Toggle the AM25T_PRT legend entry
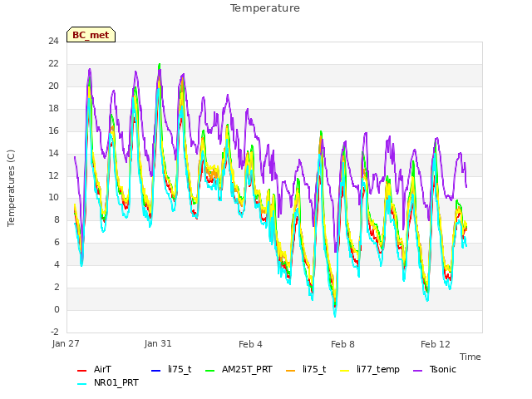Screen dimensions: 532x399 (x=239, y=369)
